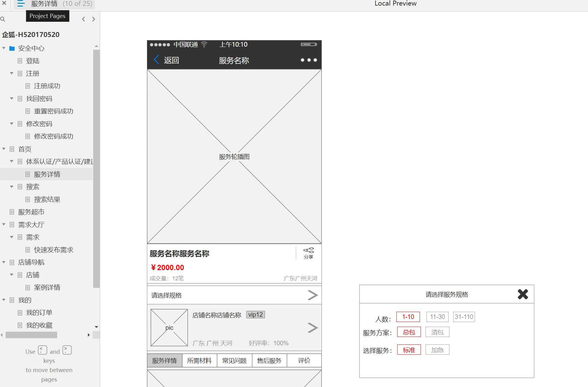The width and height of the screenshot is (588, 387).
Task: Open the 评价 tab
Action: [304, 360]
